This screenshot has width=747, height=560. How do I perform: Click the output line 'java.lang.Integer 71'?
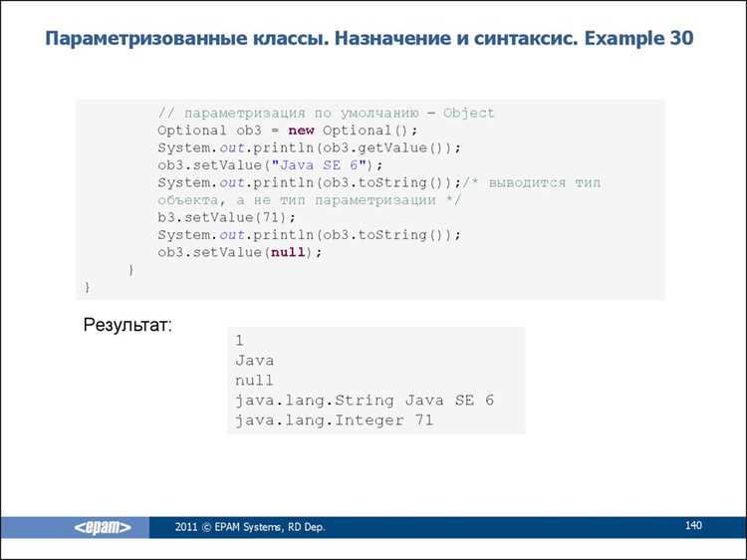pyautogui.click(x=334, y=420)
